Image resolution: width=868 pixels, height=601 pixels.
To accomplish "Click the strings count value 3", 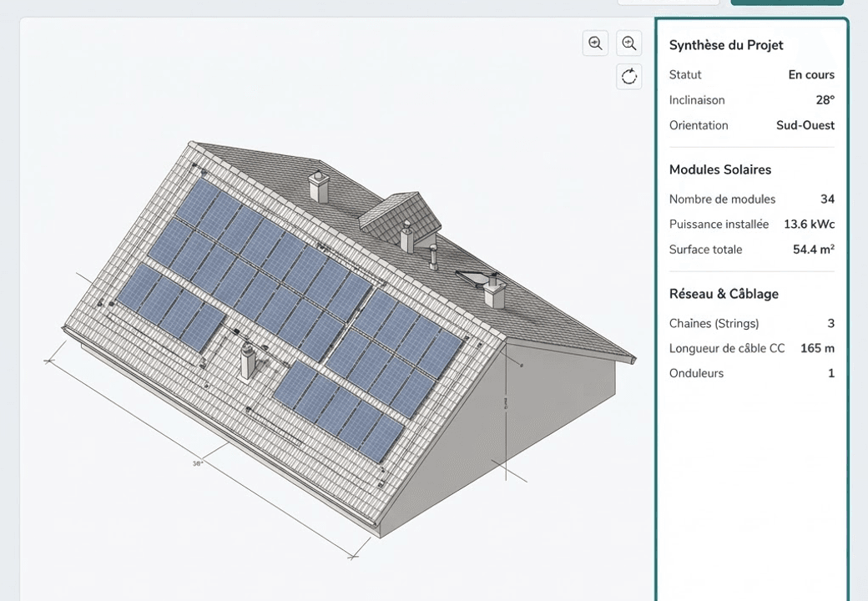I will (830, 323).
